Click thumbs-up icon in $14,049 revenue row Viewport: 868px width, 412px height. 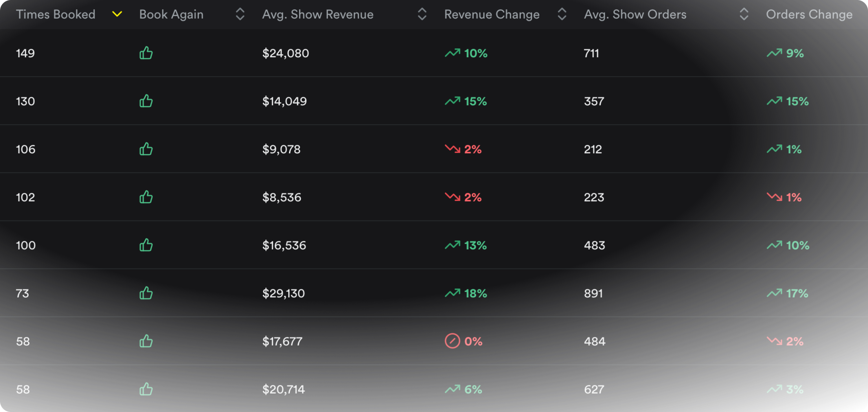[x=146, y=101]
